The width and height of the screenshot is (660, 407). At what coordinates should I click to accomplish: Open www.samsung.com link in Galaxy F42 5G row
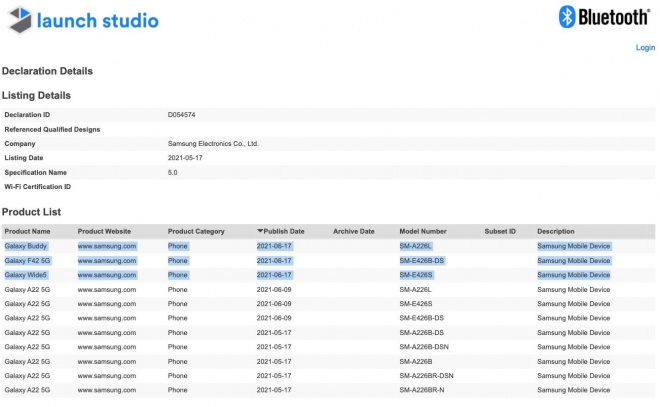tap(106, 261)
